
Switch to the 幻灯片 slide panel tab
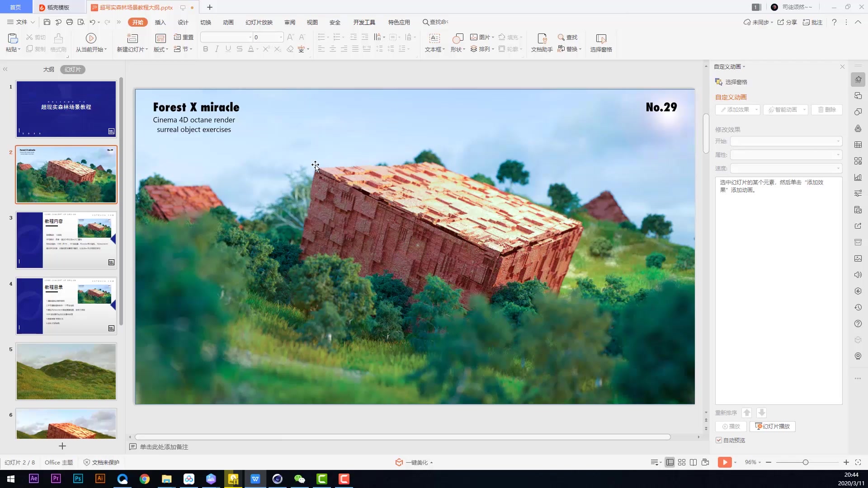73,69
